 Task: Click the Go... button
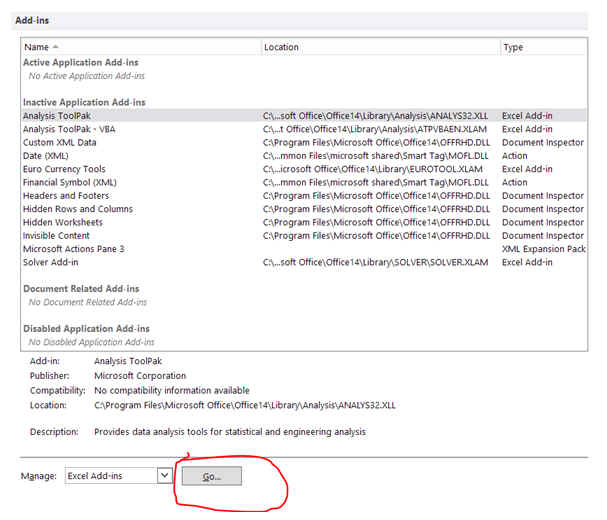click(x=211, y=477)
